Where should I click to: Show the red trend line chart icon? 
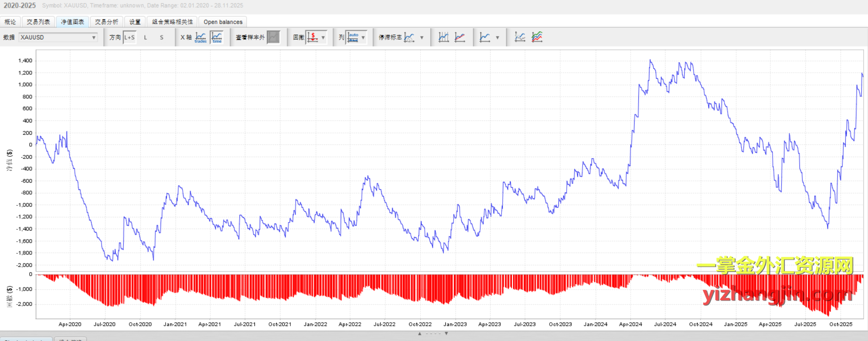pos(460,37)
